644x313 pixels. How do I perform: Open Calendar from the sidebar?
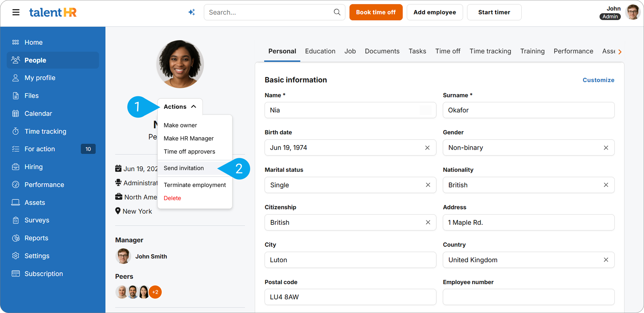point(38,113)
